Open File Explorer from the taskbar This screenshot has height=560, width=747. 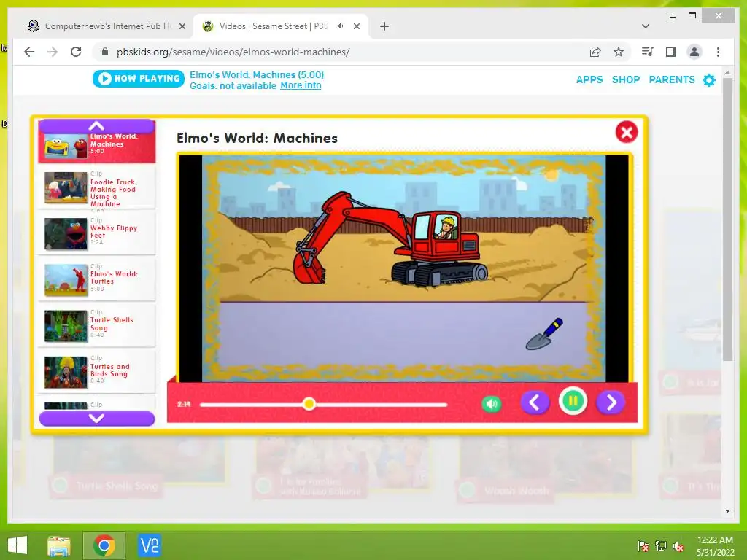59,545
